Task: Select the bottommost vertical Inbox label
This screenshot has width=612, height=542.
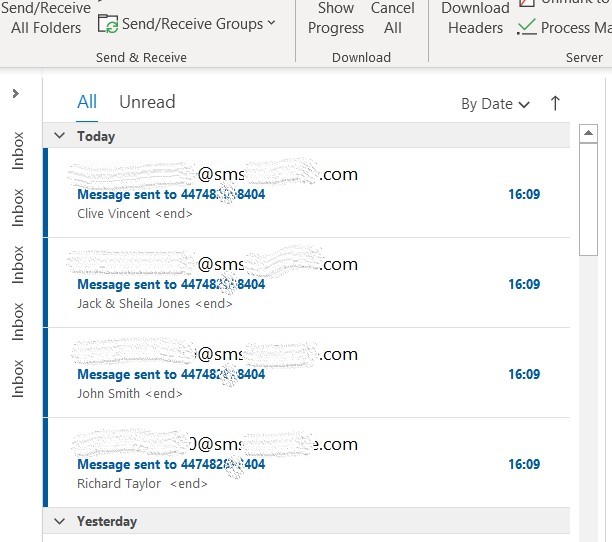Action: [18, 379]
